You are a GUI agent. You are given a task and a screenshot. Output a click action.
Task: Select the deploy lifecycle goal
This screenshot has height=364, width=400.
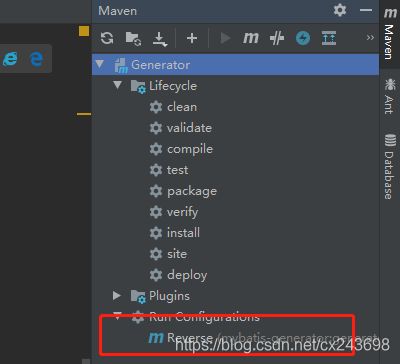[x=187, y=275]
